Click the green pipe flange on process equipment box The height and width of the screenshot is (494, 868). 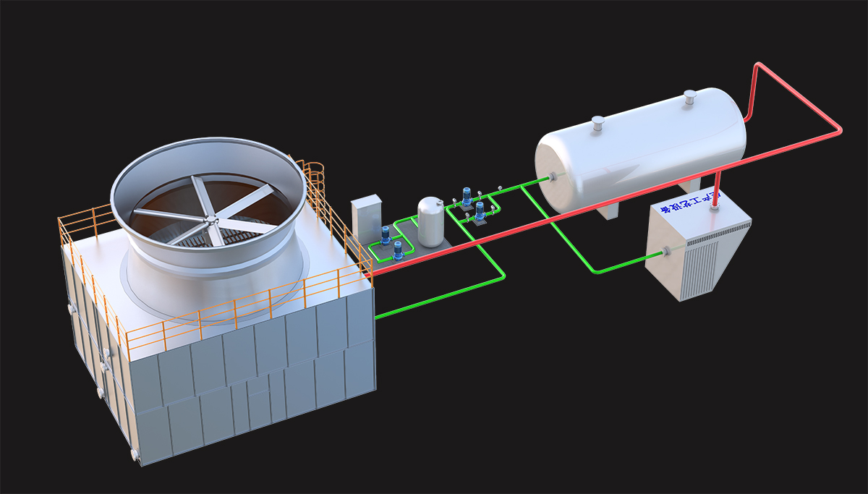664,253
